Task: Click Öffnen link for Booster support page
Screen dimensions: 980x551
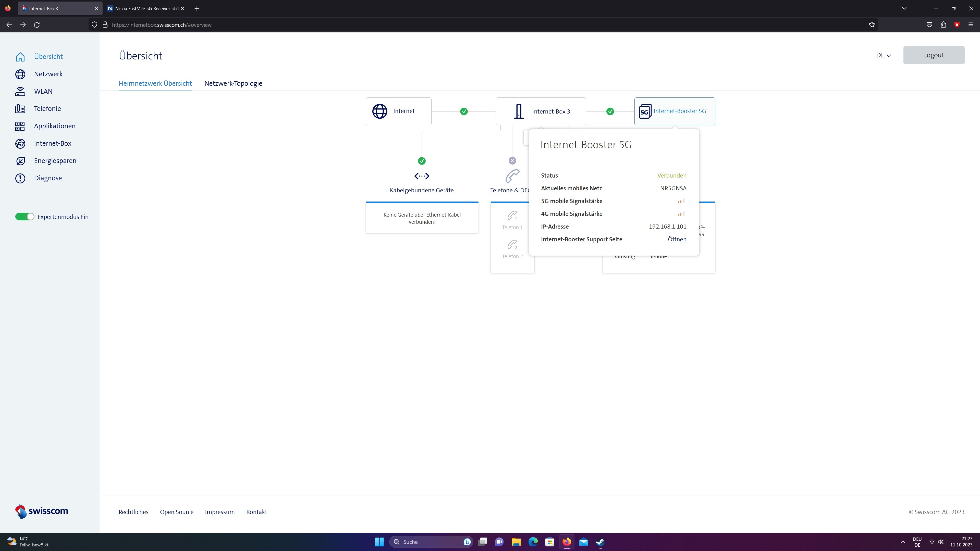Action: pos(677,239)
